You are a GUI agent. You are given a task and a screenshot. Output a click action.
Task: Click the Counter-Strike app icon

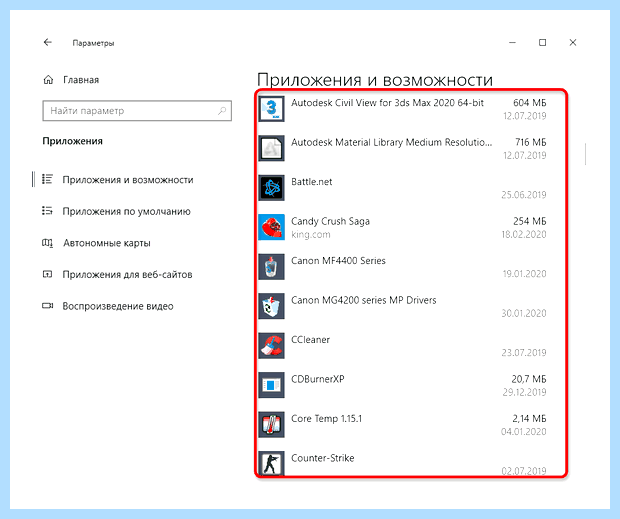coord(271,463)
